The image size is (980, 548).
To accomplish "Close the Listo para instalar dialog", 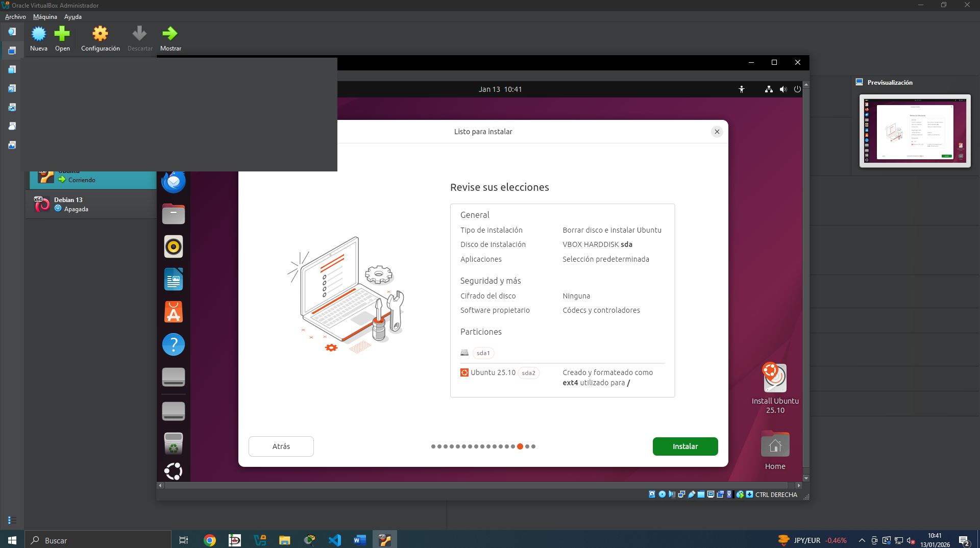I will [717, 132].
